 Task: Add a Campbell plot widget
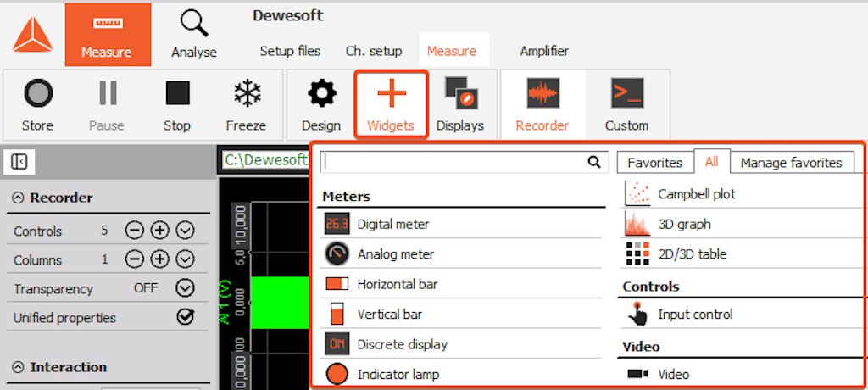742,194
